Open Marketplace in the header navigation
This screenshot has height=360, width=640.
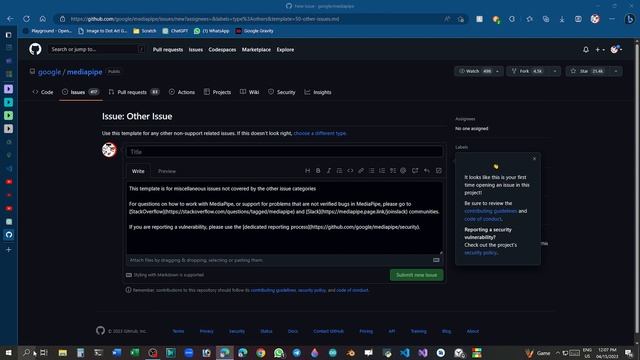click(256, 49)
